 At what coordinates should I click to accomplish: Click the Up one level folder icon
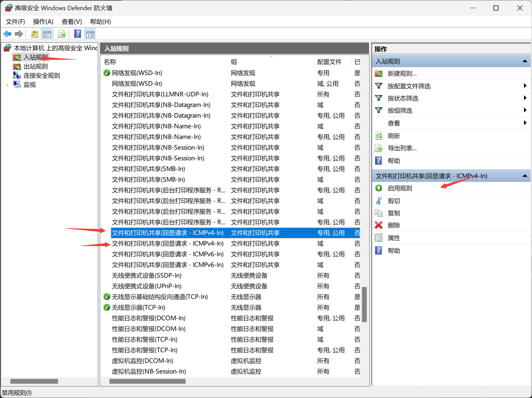tap(35, 34)
